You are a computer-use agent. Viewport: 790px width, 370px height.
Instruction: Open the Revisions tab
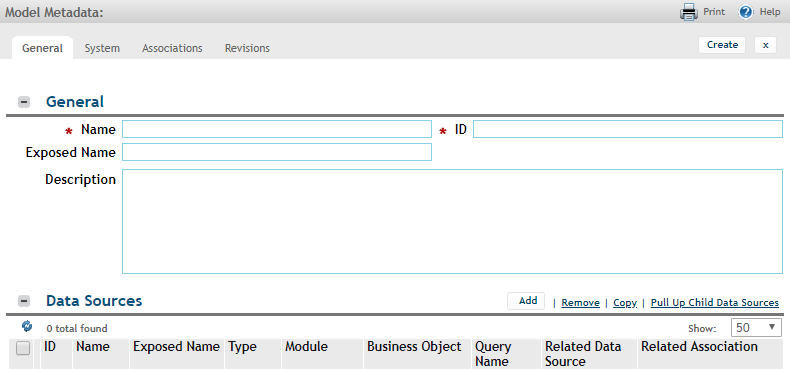coord(247,48)
